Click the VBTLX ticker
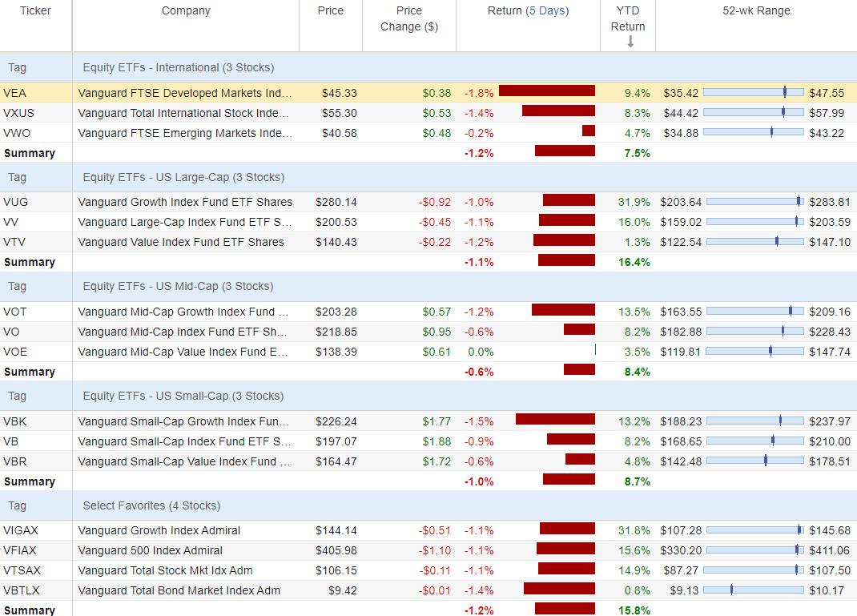Screen dimensions: 857x616 (22, 590)
